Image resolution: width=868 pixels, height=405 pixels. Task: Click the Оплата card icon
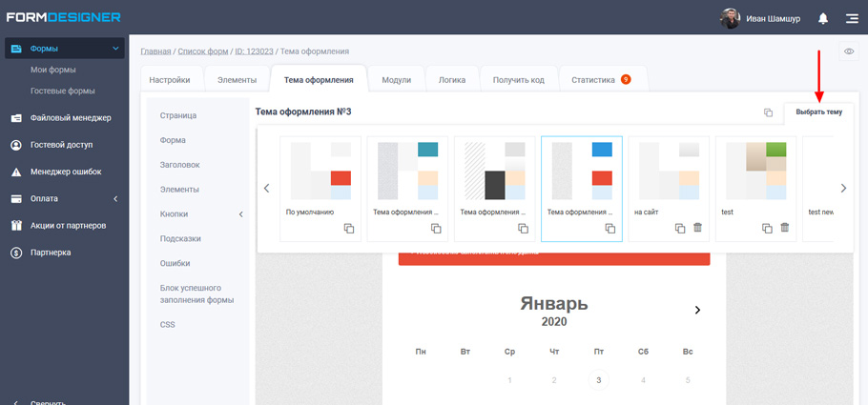[16, 198]
